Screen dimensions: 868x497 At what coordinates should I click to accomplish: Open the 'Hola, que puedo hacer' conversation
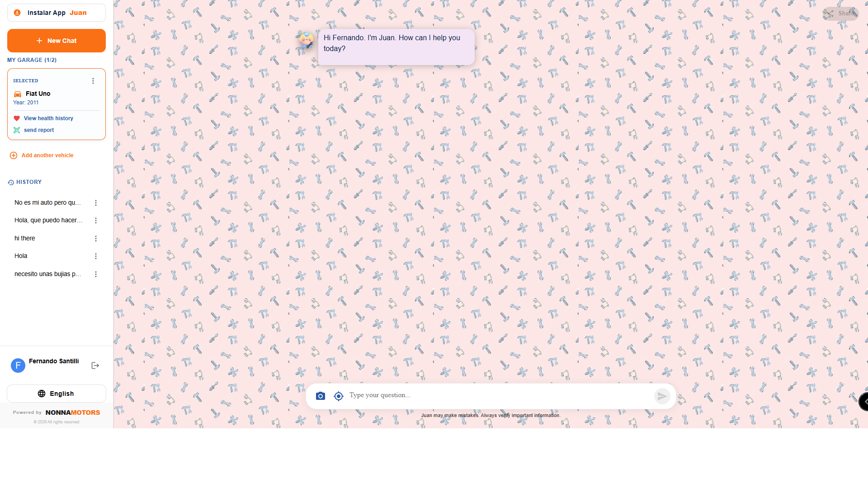tap(48, 220)
